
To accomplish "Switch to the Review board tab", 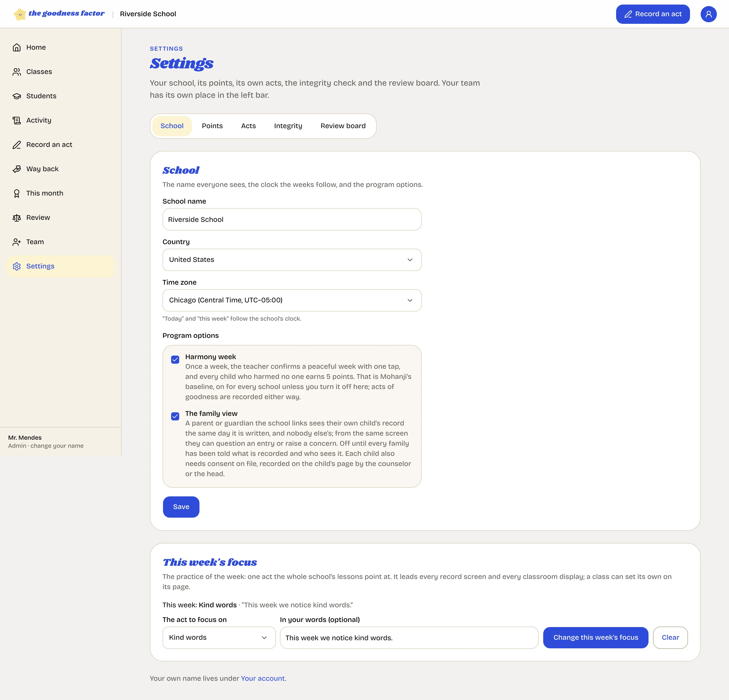I will tap(343, 126).
